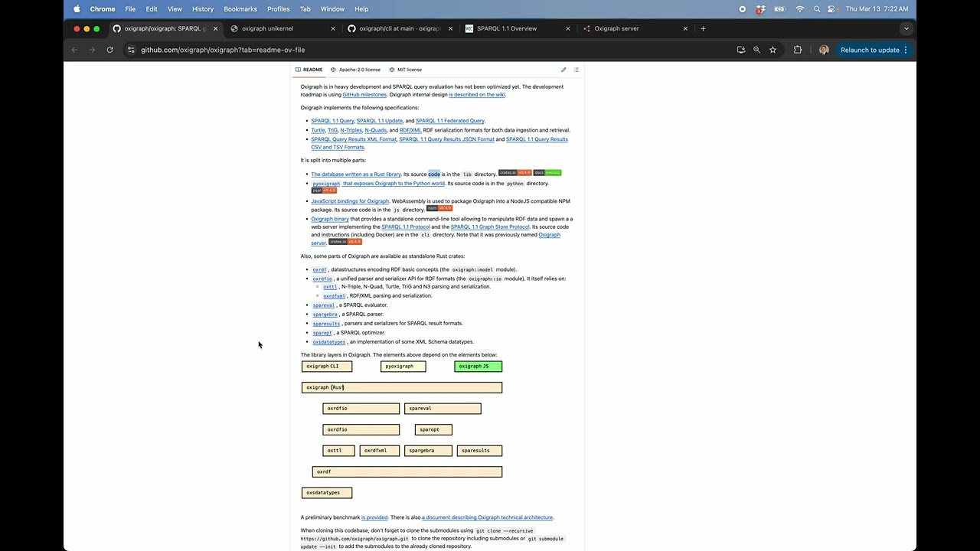The width and height of the screenshot is (980, 551).
Task: Reload the current page
Action: click(109, 50)
